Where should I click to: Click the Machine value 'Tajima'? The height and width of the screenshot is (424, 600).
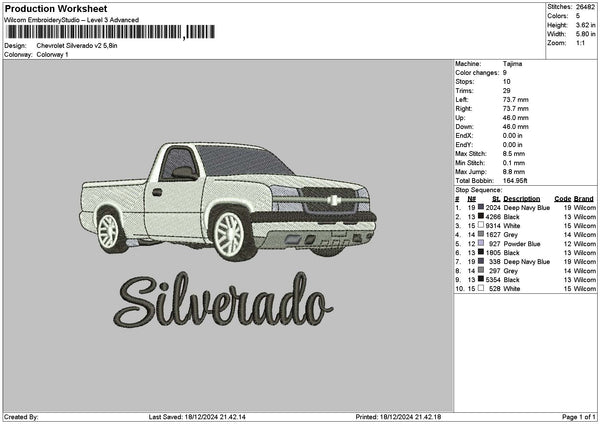click(512, 64)
